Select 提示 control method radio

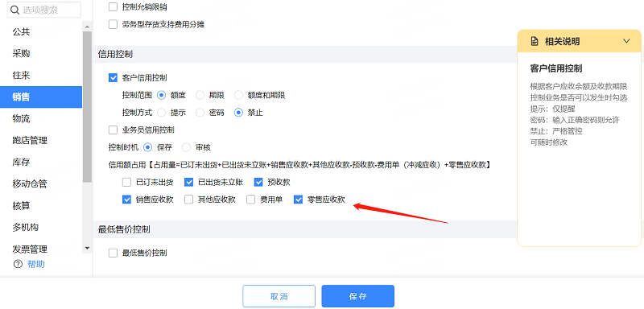[x=161, y=113]
